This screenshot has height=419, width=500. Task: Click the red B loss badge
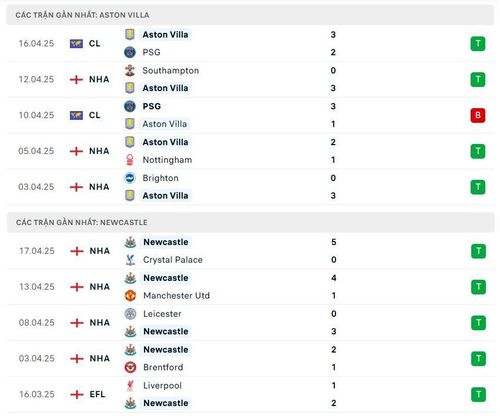pyautogui.click(x=478, y=115)
